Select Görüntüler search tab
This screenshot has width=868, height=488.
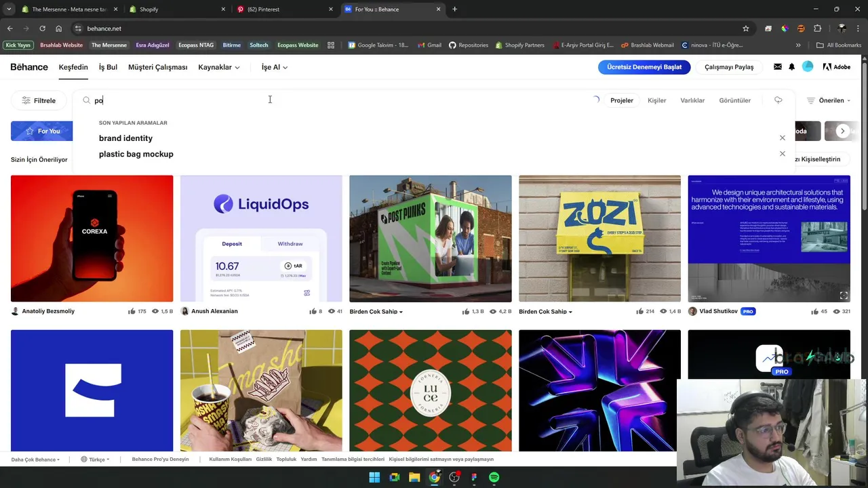point(734,100)
